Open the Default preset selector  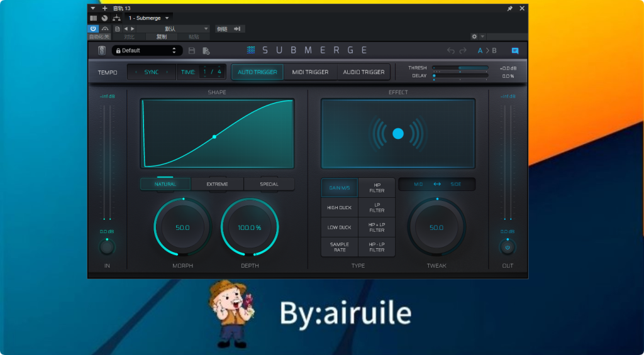pos(147,50)
